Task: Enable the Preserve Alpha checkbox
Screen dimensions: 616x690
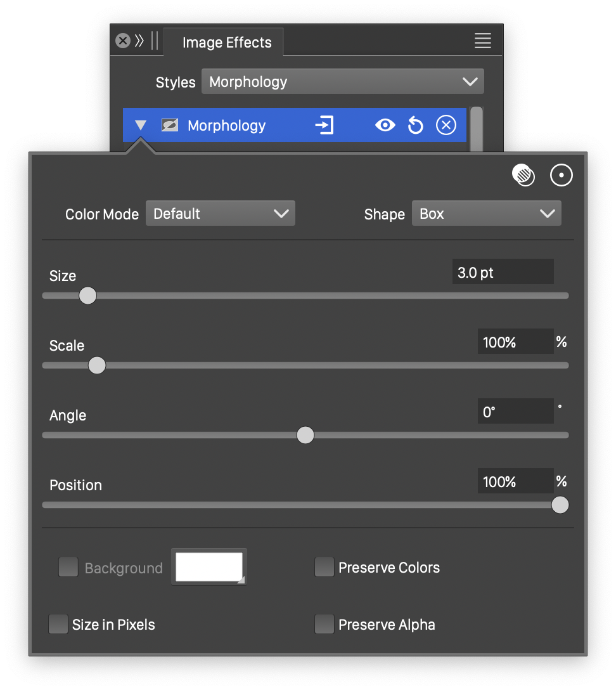Action: point(324,625)
